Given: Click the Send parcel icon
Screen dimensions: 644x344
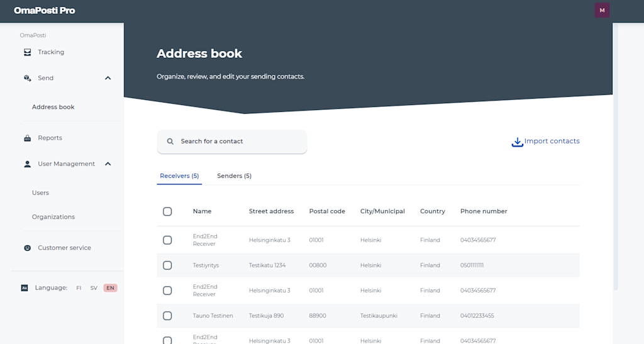Looking at the screenshot, I should [28, 78].
